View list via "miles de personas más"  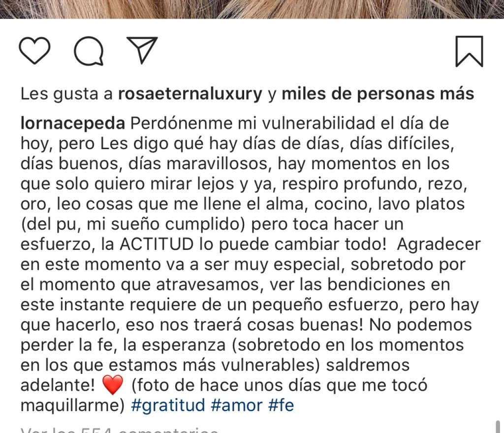point(378,93)
